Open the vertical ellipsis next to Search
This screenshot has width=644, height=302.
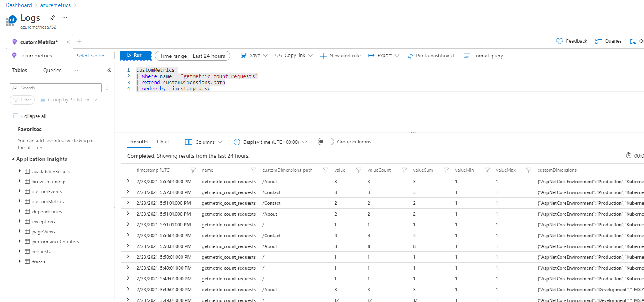tap(107, 88)
